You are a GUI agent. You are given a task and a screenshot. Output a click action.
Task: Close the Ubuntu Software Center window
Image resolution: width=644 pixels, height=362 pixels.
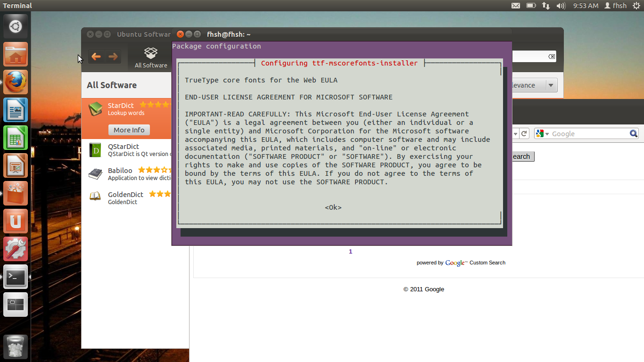click(90, 34)
